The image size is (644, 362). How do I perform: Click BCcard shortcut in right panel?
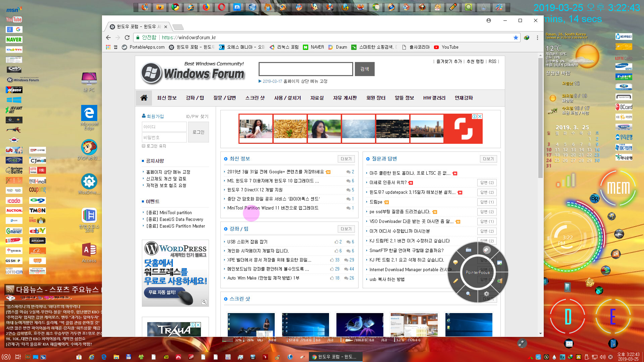(624, 107)
